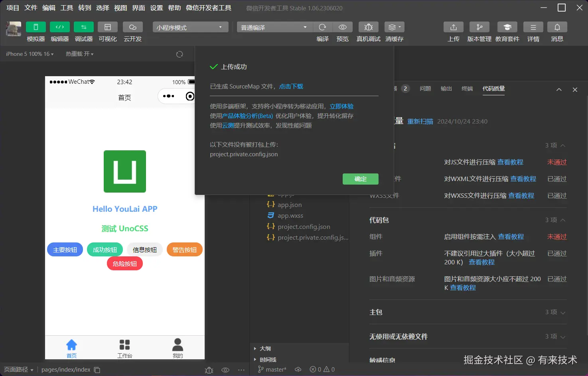Open mini program capsule menu (three dots)
Viewport: 588px width, 376px height.
pos(168,96)
